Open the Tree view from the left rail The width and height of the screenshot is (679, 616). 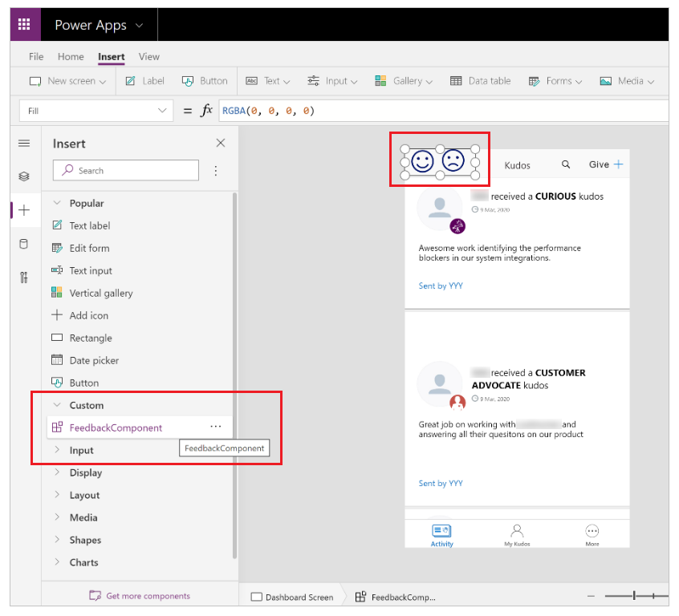(x=24, y=175)
